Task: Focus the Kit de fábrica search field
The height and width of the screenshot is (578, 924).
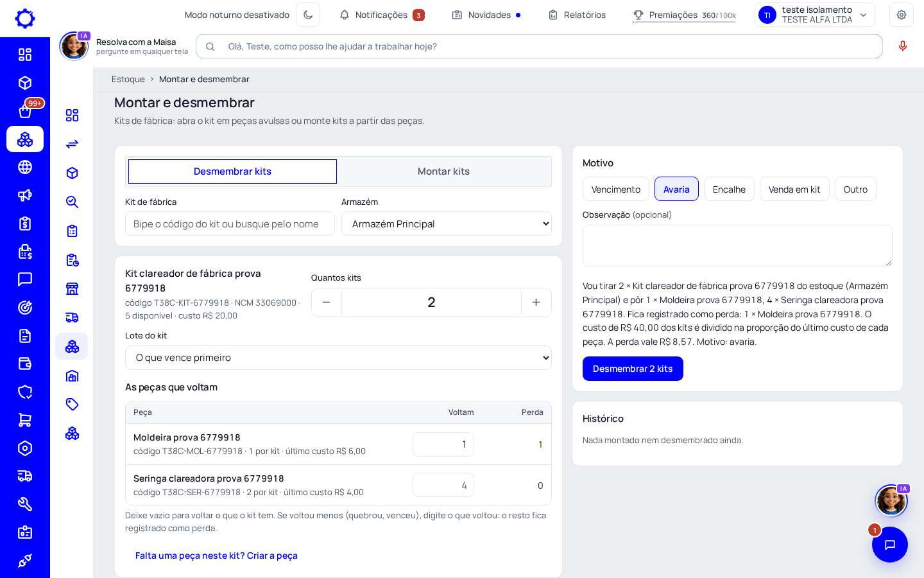Action: pyautogui.click(x=230, y=223)
